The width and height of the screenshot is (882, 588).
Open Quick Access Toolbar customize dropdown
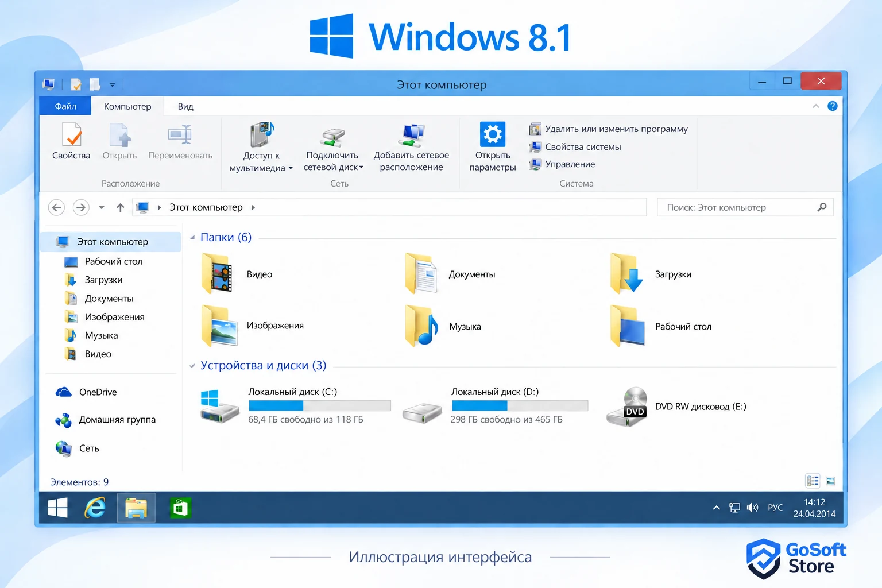tap(113, 85)
